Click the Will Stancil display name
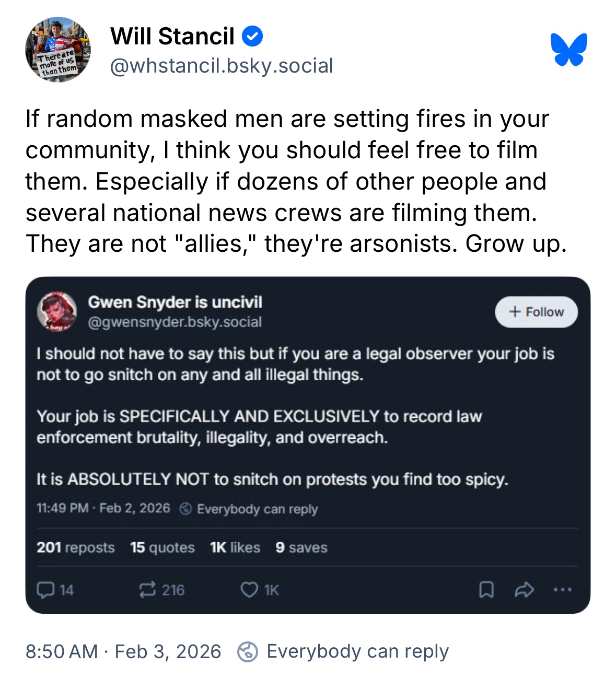Viewport: 616px width, 678px height. coord(172,37)
